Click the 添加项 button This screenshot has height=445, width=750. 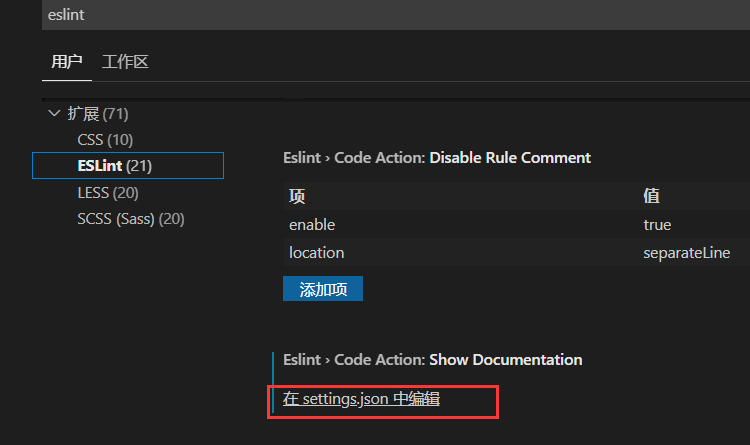323,289
